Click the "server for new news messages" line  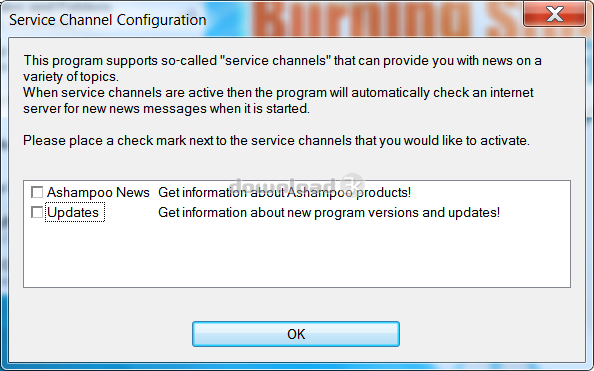coord(166,109)
